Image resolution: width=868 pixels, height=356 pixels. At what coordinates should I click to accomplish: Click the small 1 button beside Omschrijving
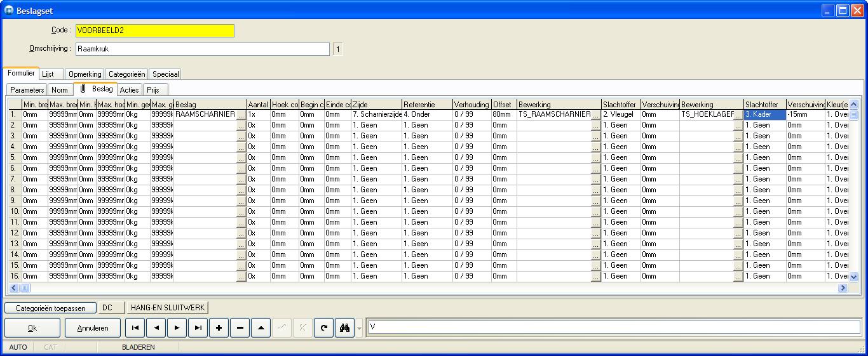(337, 49)
